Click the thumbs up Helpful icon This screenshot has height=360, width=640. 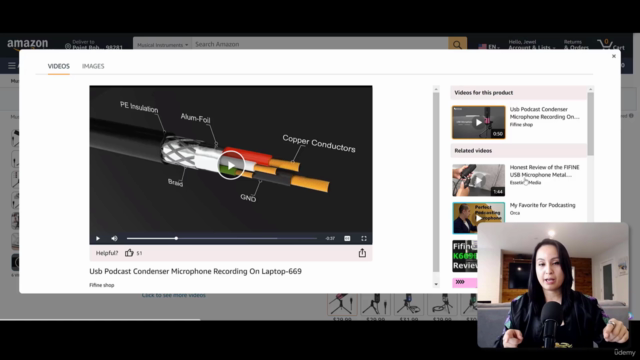[x=129, y=253]
